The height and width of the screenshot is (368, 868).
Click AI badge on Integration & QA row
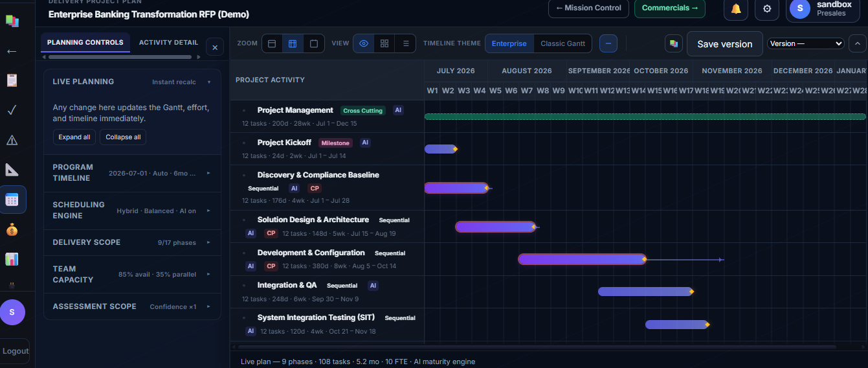pos(373,285)
